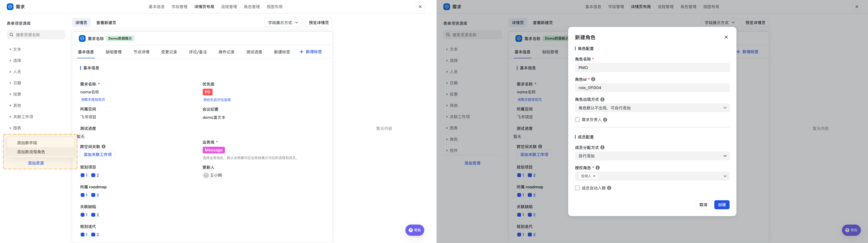Click the 帮助 help button in the dimmed window
The height and width of the screenshot is (243, 868).
click(x=851, y=230)
